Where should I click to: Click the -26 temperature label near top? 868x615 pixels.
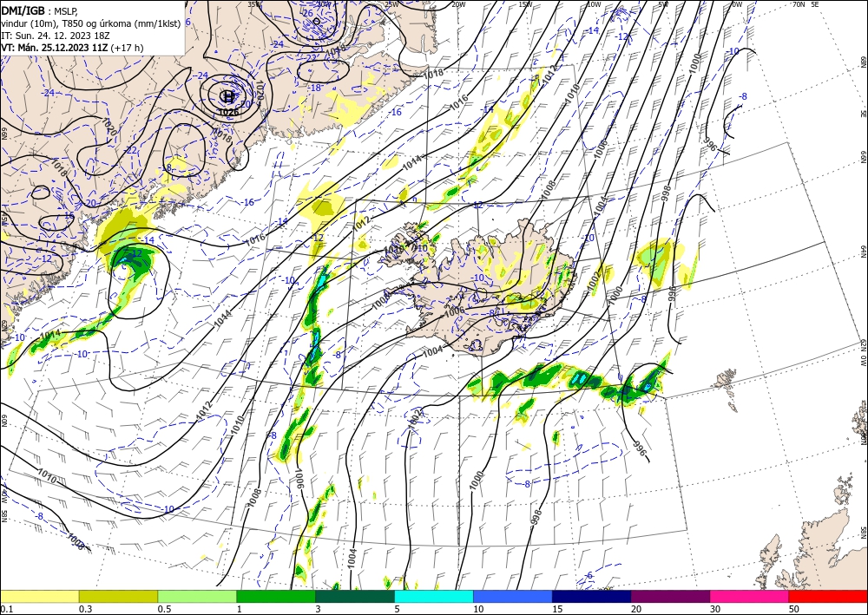(x=308, y=13)
